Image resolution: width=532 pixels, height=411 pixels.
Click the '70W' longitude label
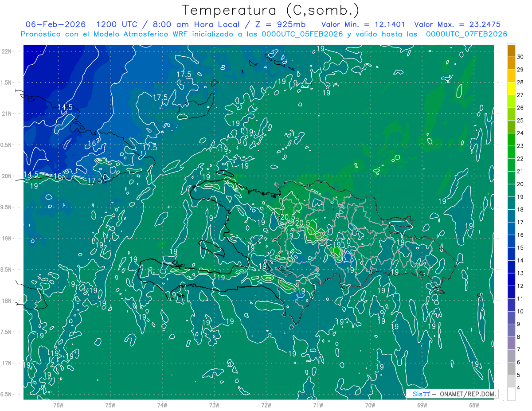coord(370,405)
